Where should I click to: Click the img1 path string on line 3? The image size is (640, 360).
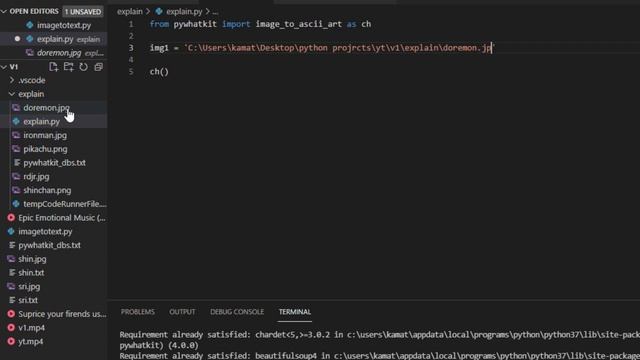point(340,48)
